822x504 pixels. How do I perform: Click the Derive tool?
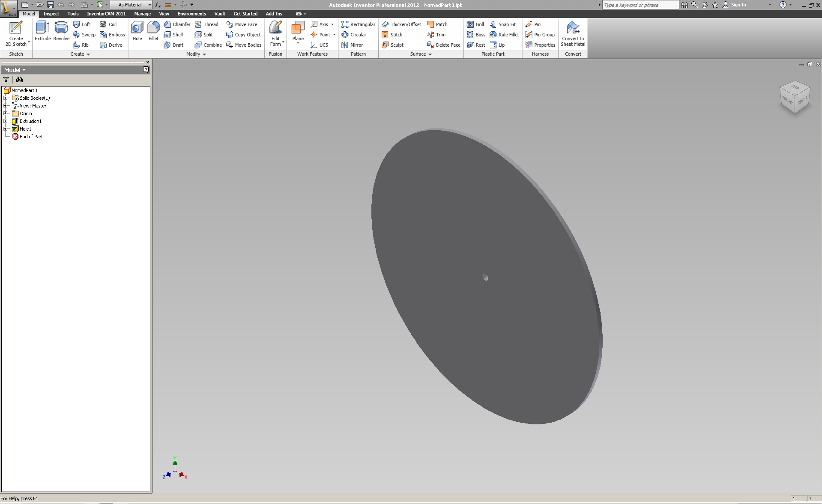111,45
